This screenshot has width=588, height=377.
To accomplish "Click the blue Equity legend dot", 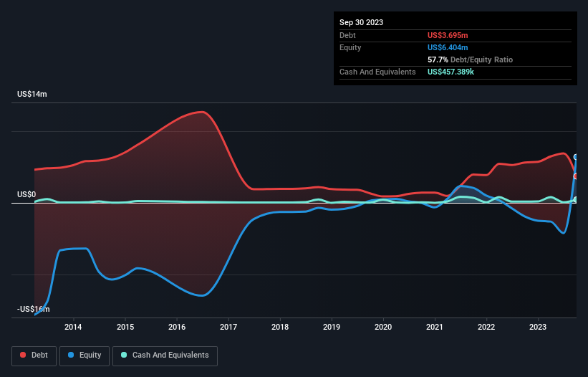I will [x=71, y=355].
